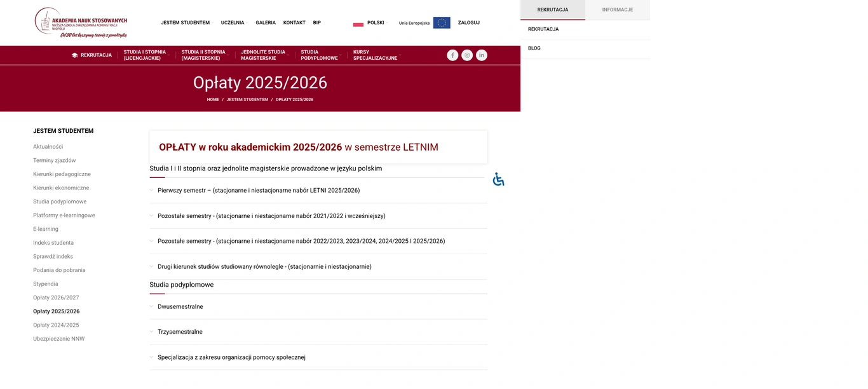Click the graduation cap Rekrutacja icon
Screen dimensions: 868x389
[x=74, y=55]
